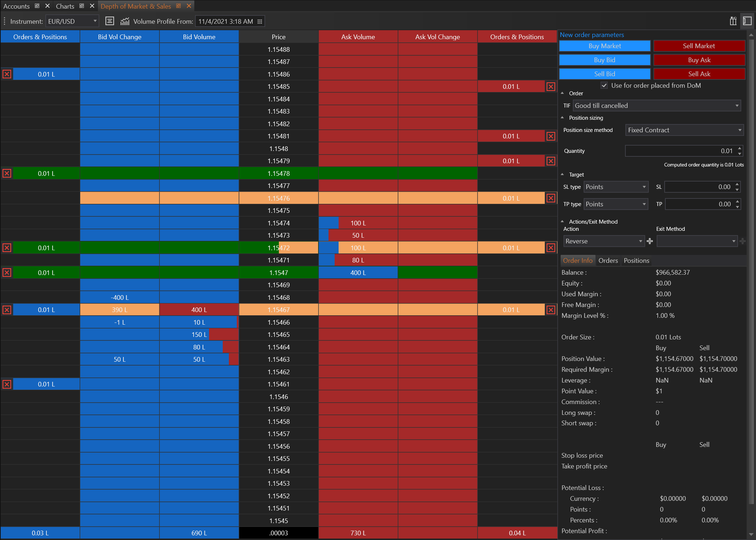
Task: Cancel the bid order at 1.15486
Action: 7,74
